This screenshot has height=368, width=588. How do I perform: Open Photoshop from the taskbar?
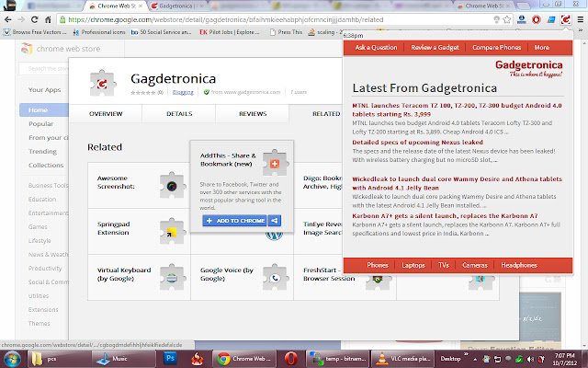click(x=171, y=358)
